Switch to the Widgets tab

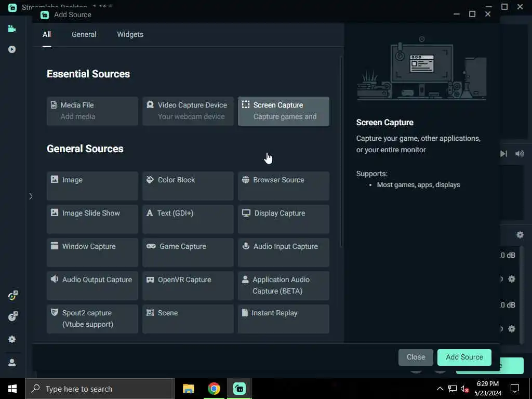(130, 35)
